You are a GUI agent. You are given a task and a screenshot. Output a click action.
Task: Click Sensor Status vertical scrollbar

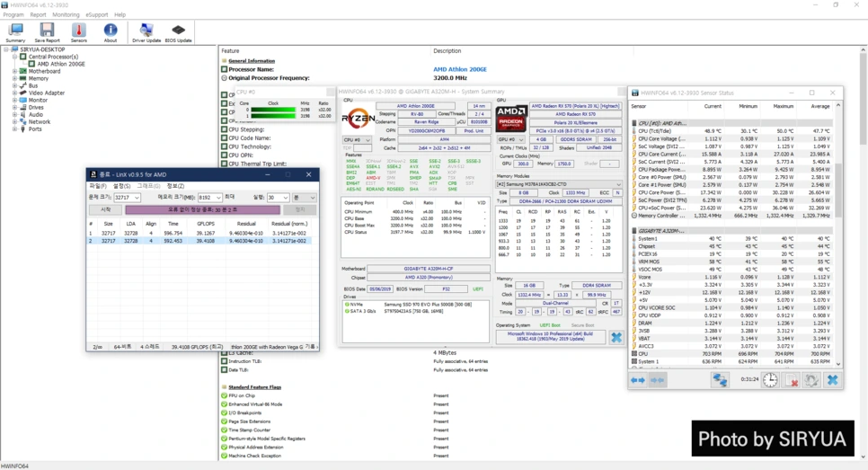(838, 235)
